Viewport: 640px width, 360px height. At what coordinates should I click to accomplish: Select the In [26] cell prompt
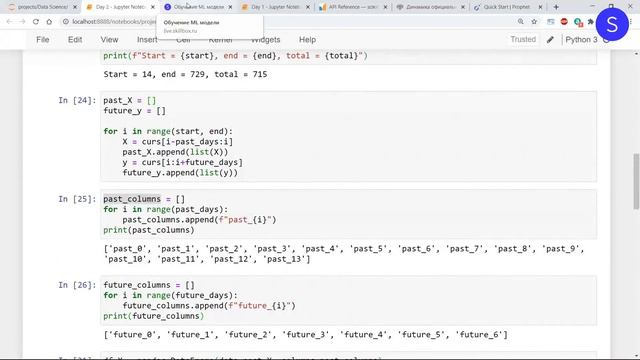point(77,285)
